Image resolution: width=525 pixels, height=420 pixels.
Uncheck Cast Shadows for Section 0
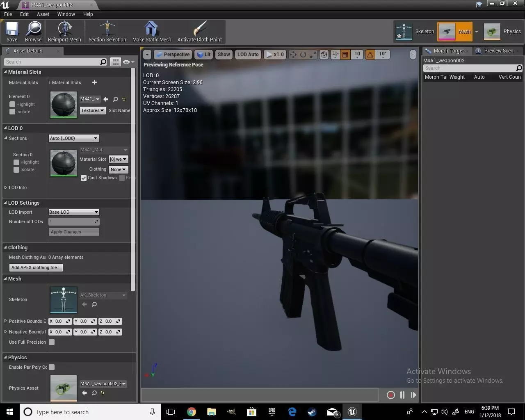click(84, 178)
